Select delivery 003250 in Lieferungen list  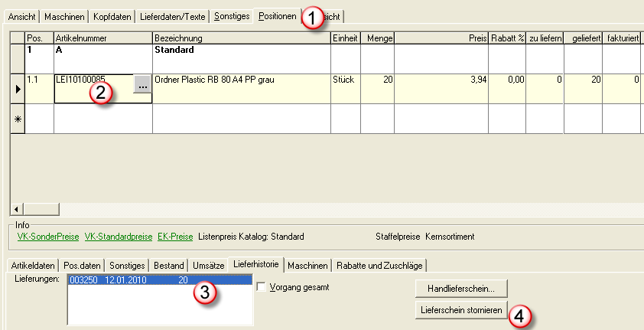130,280
